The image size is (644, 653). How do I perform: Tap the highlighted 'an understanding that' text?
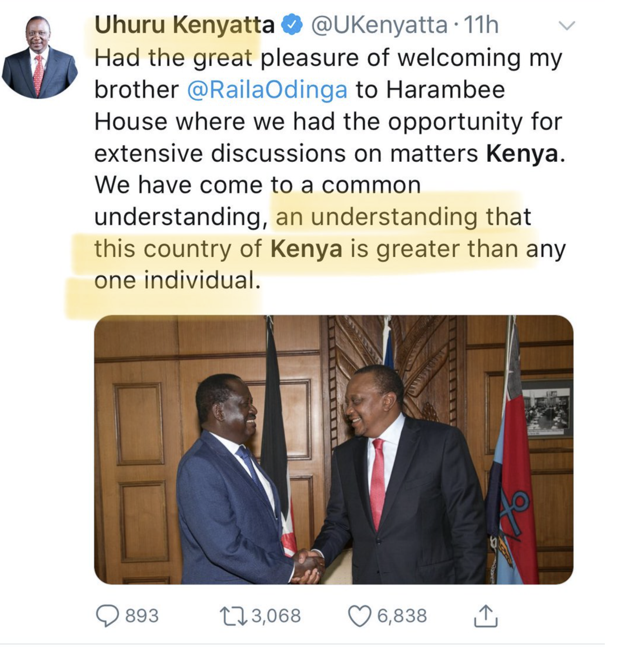403,217
